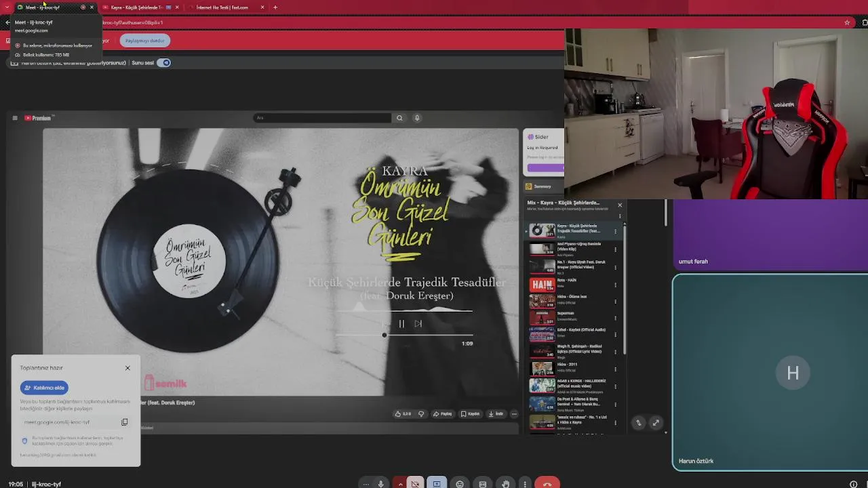This screenshot has height=488, width=868.
Task: Open Meet call more options ellipsis
Action: coord(366,484)
